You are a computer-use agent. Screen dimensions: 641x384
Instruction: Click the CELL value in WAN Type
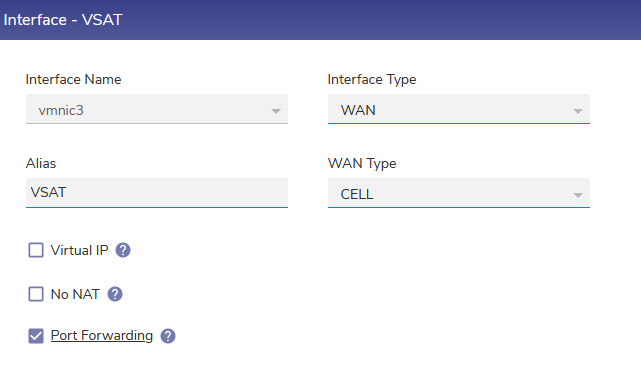tap(357, 194)
